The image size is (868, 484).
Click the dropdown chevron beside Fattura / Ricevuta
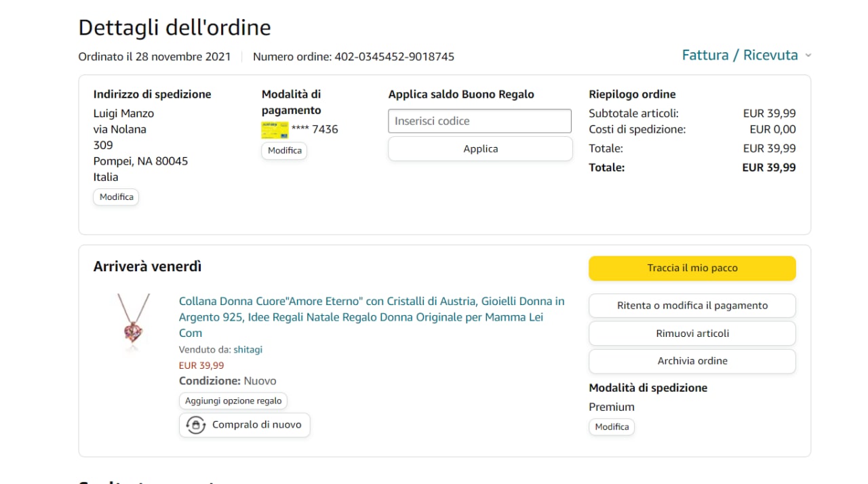pos(808,56)
